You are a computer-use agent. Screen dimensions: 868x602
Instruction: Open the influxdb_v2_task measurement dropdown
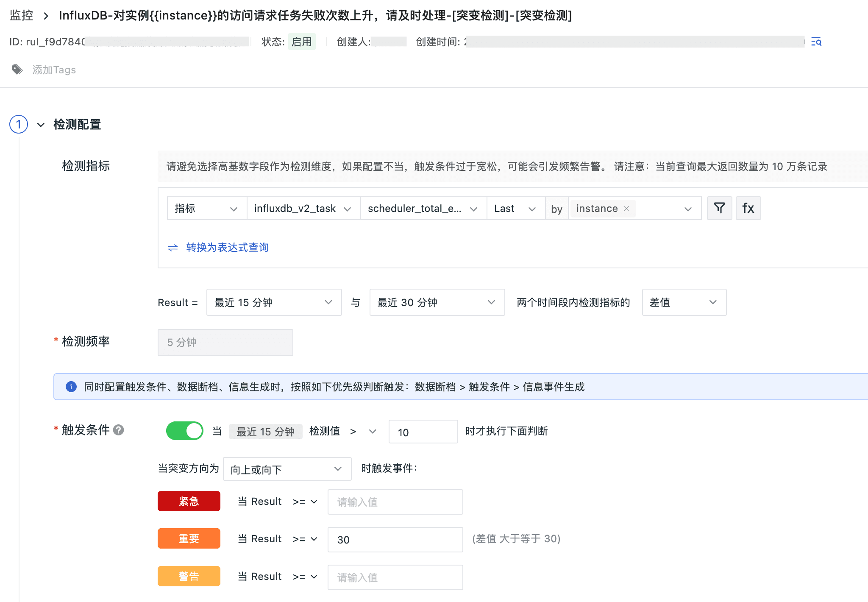303,209
